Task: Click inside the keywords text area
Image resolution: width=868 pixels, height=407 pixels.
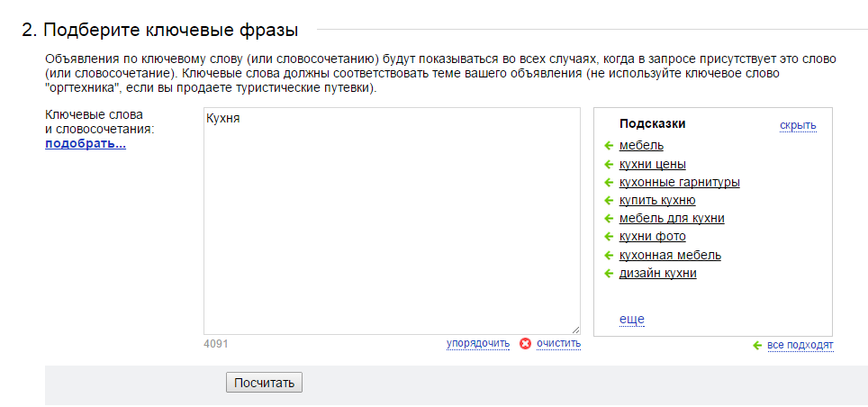Action: click(392, 225)
